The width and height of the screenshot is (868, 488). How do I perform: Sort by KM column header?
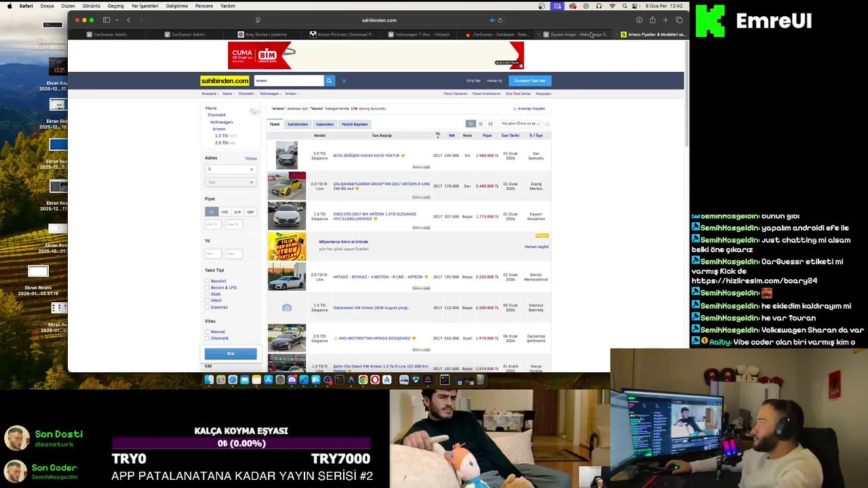(452, 136)
